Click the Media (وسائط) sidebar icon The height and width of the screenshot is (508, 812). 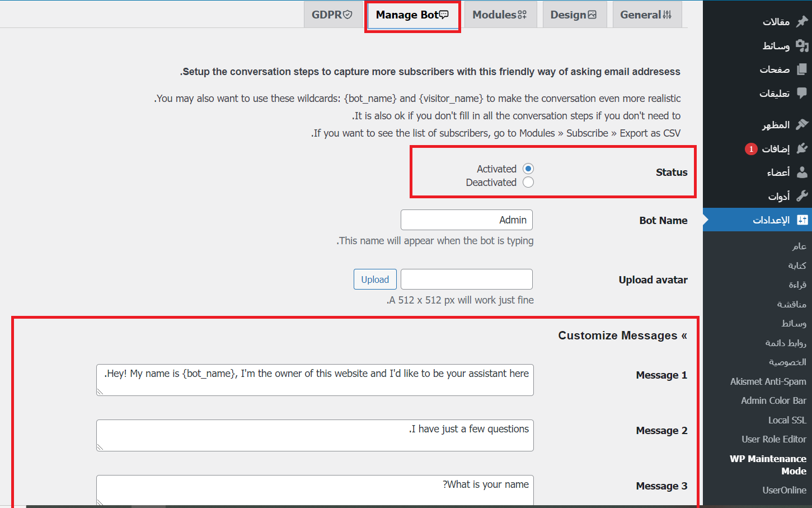point(802,45)
